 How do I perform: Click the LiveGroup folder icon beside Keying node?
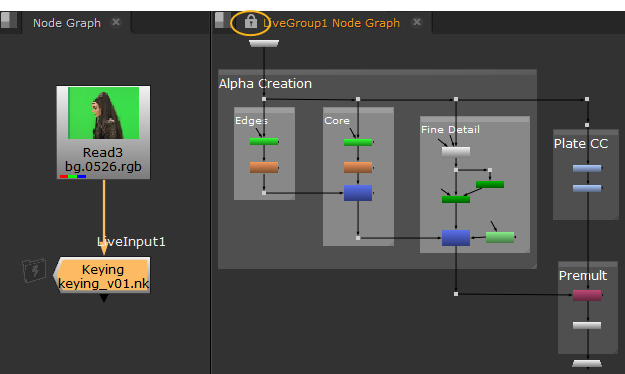(x=34, y=270)
